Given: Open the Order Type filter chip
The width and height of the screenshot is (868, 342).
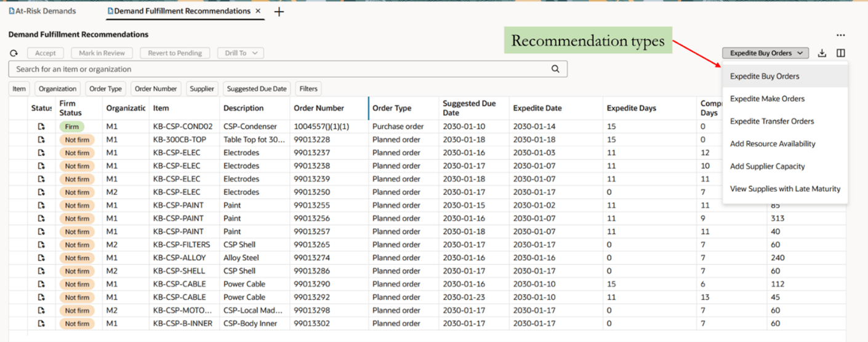Looking at the screenshot, I should (x=105, y=89).
